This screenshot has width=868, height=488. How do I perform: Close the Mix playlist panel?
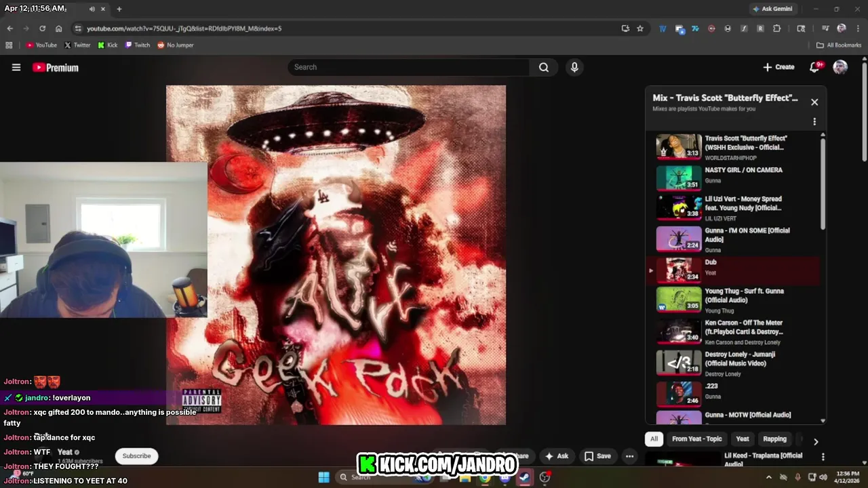(814, 102)
